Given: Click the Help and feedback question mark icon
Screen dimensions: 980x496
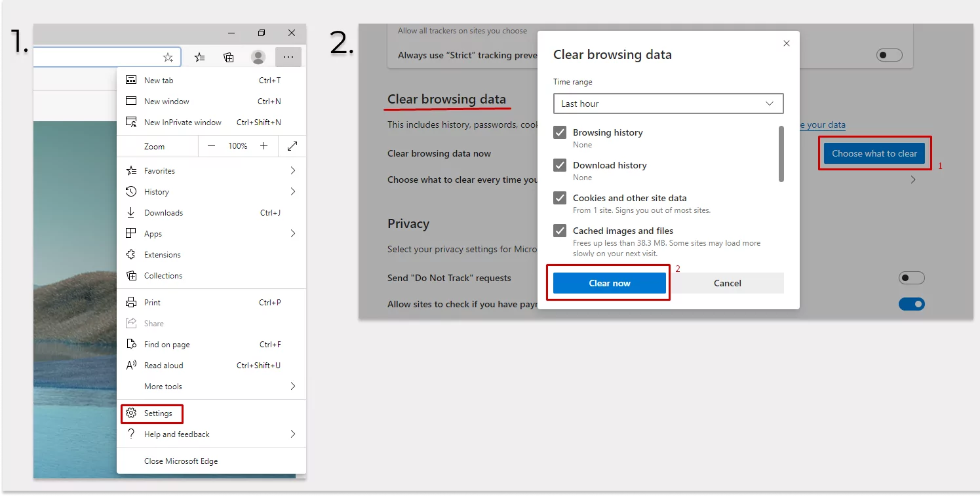Looking at the screenshot, I should [131, 434].
